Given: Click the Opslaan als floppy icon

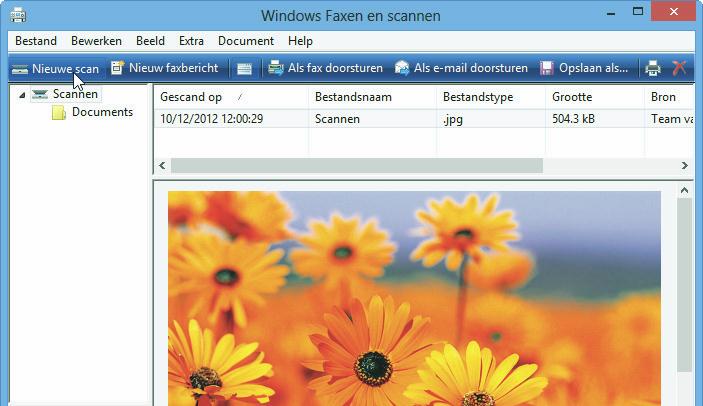Looking at the screenshot, I should 547,68.
